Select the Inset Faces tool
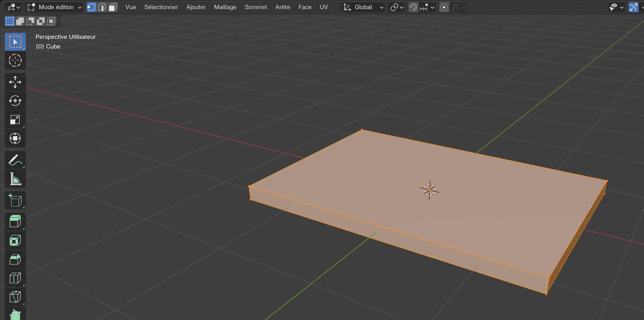644x320 pixels. [15, 240]
